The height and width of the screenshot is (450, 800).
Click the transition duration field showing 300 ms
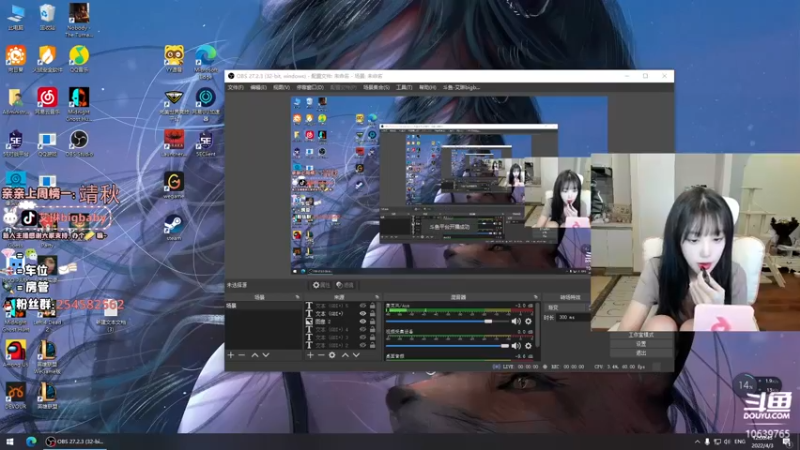573,317
